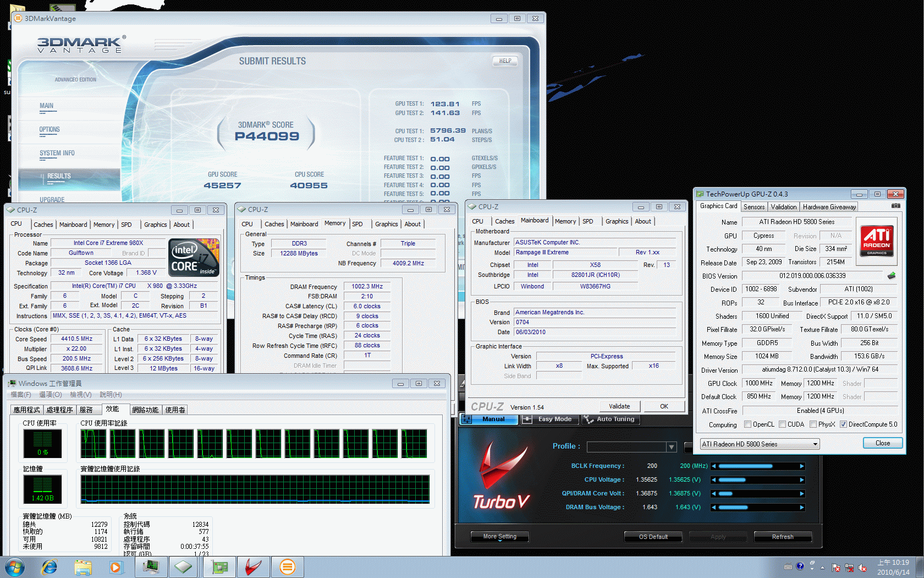The width and height of the screenshot is (924, 578).
Task: Click the ATI Radeon logo in GPU-Z
Action: [x=877, y=241]
